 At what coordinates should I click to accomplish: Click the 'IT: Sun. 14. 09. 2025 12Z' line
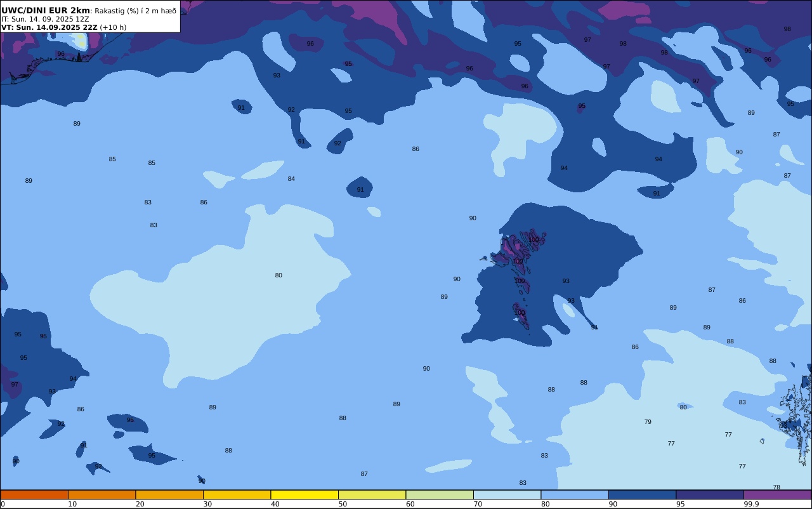click(45, 19)
